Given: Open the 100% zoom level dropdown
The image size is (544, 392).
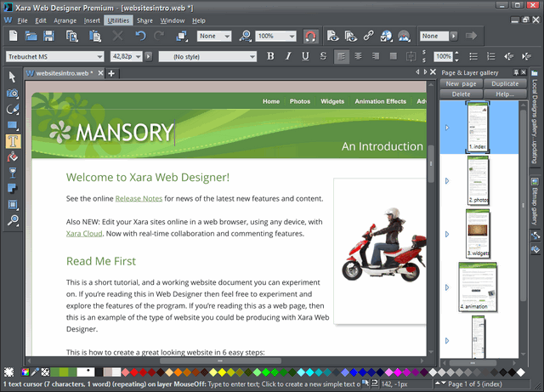Looking at the screenshot, I should point(293,37).
